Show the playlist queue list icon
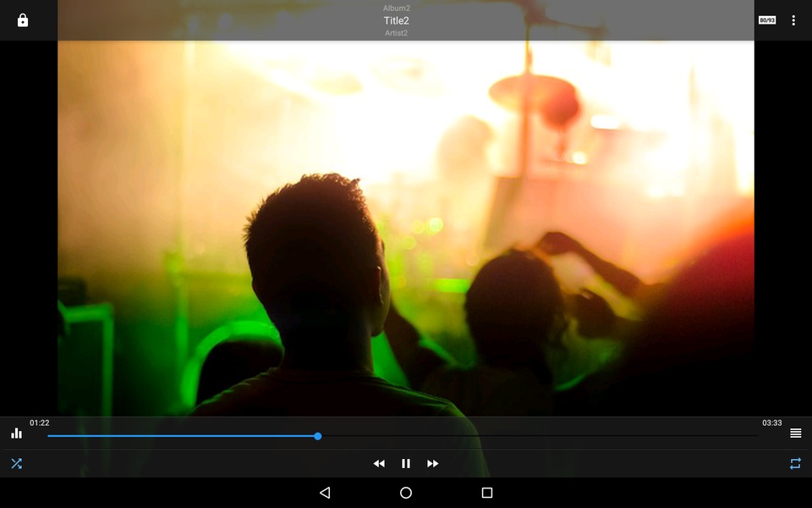Viewport: 812px width, 508px height. point(796,433)
